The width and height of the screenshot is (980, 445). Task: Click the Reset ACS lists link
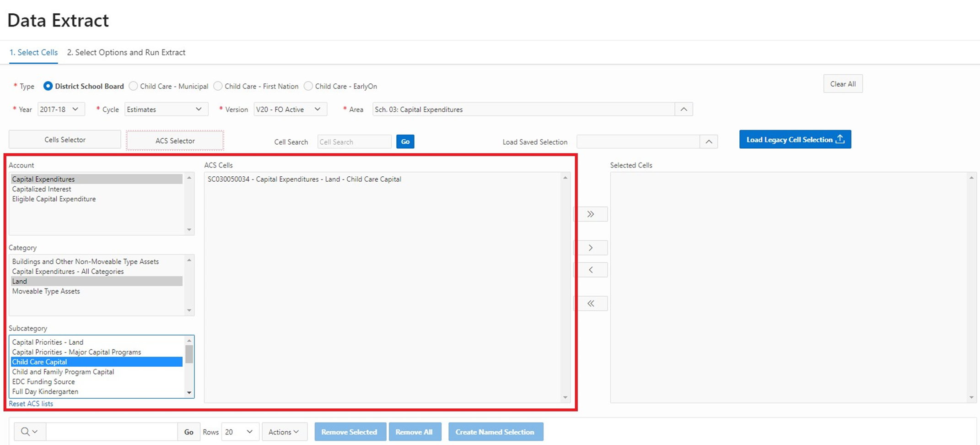pos(31,404)
